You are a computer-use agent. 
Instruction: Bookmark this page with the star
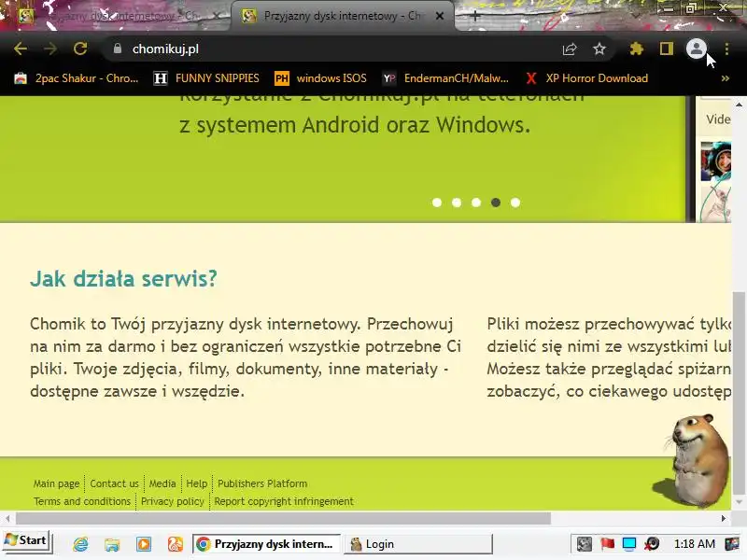click(x=599, y=49)
